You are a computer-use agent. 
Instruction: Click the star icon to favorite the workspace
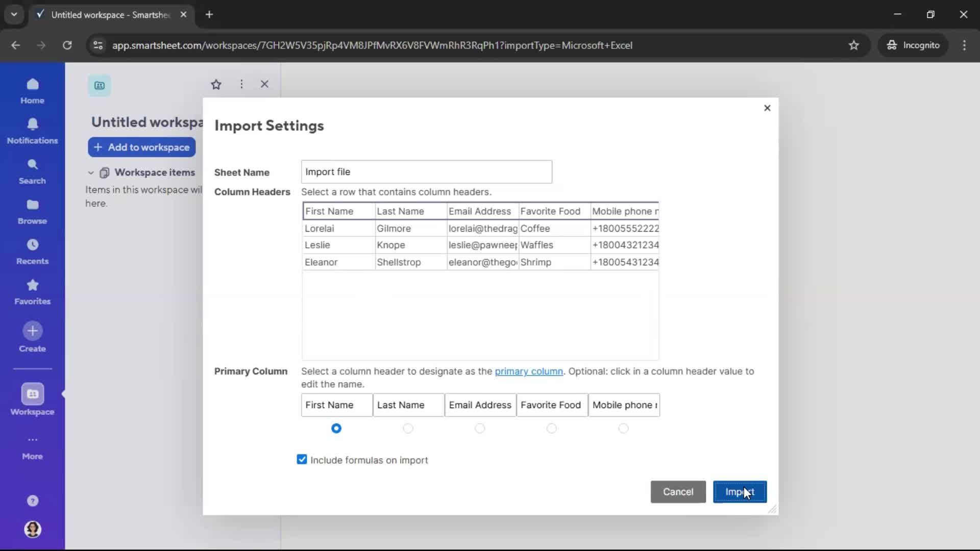click(216, 84)
